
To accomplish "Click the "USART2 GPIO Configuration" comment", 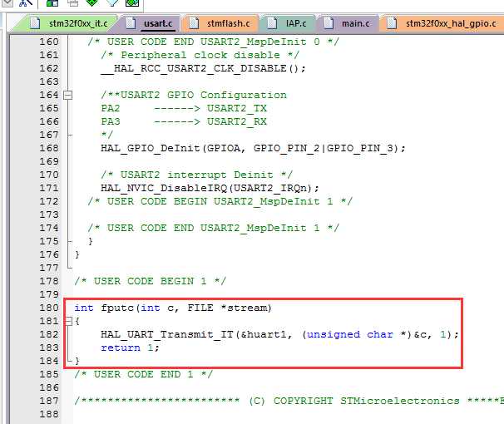I will point(194,95).
